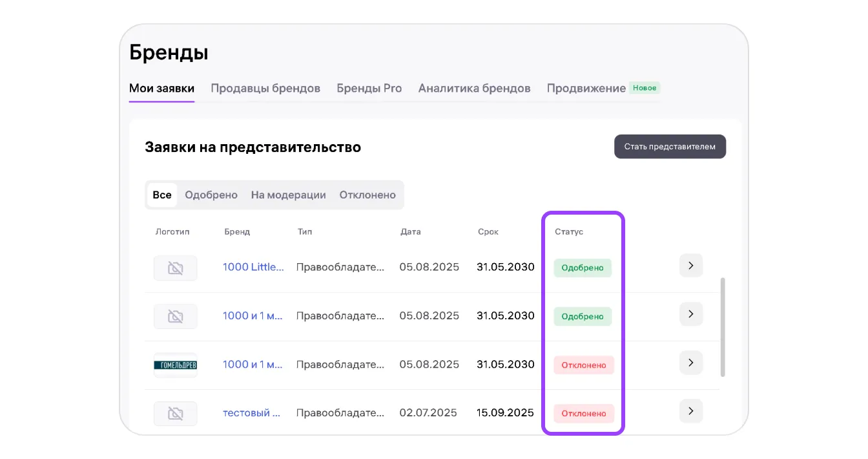Screen dimensions: 868x459
Task: Click the Новое badge next to Продвижение
Action: tap(645, 88)
